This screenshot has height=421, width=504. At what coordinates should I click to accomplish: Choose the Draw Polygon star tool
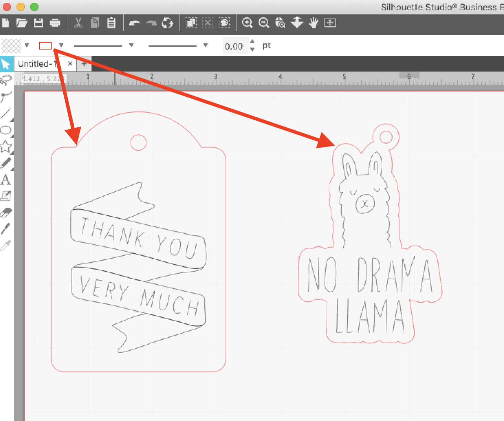[5, 146]
